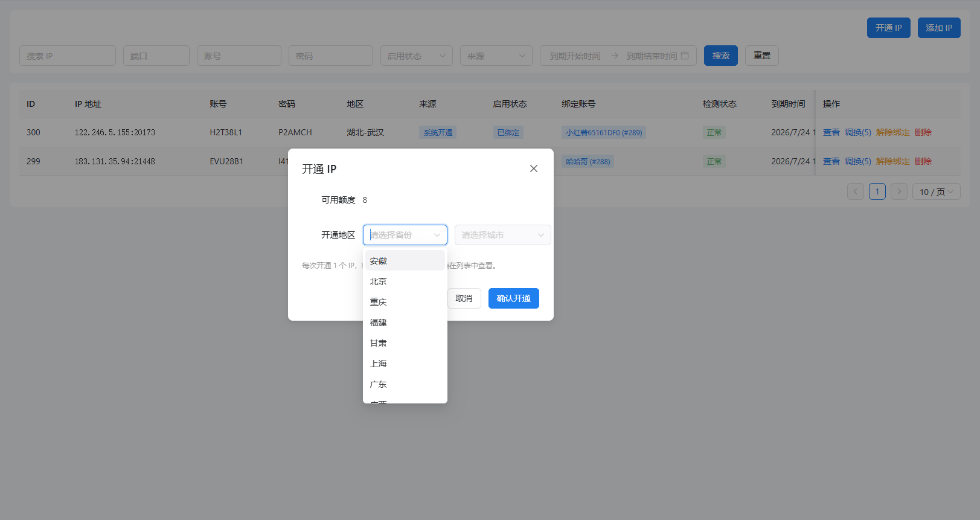
Task: Click the 系统开通 source tag
Action: click(x=438, y=132)
